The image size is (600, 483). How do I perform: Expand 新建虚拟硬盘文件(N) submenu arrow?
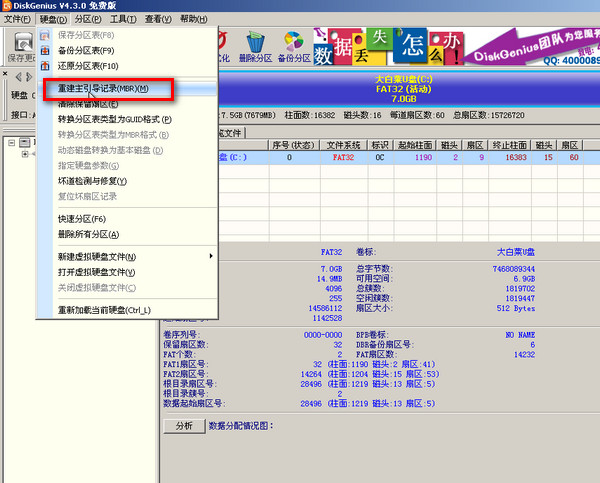(211, 256)
